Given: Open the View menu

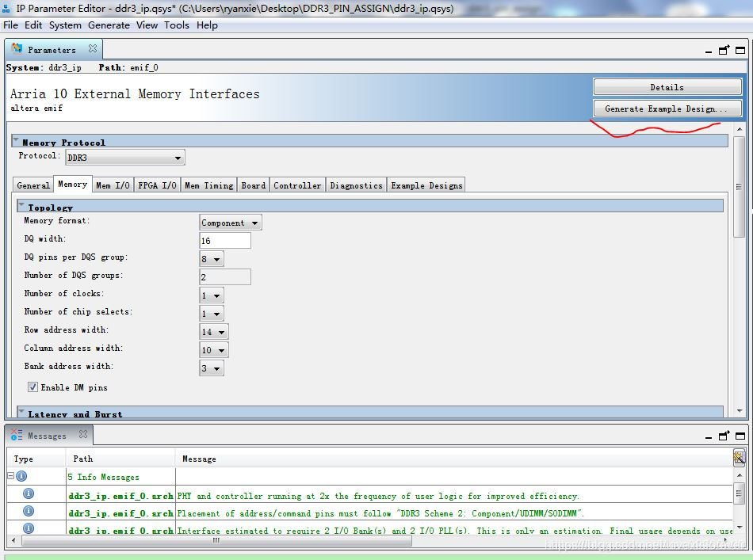Looking at the screenshot, I should click(x=147, y=25).
